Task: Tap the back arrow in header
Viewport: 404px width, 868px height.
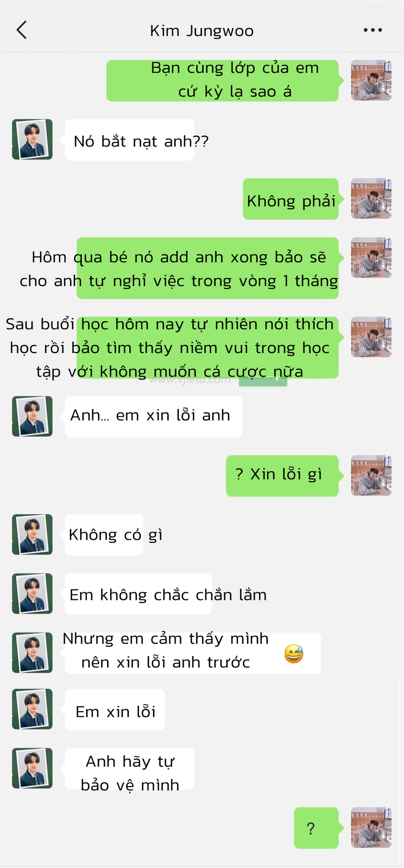Action: point(22,30)
